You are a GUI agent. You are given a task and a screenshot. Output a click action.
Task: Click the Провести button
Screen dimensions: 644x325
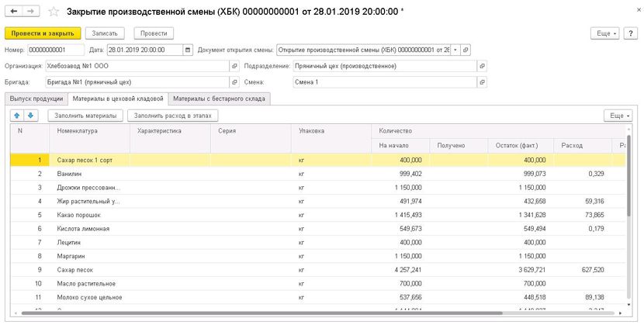click(154, 33)
